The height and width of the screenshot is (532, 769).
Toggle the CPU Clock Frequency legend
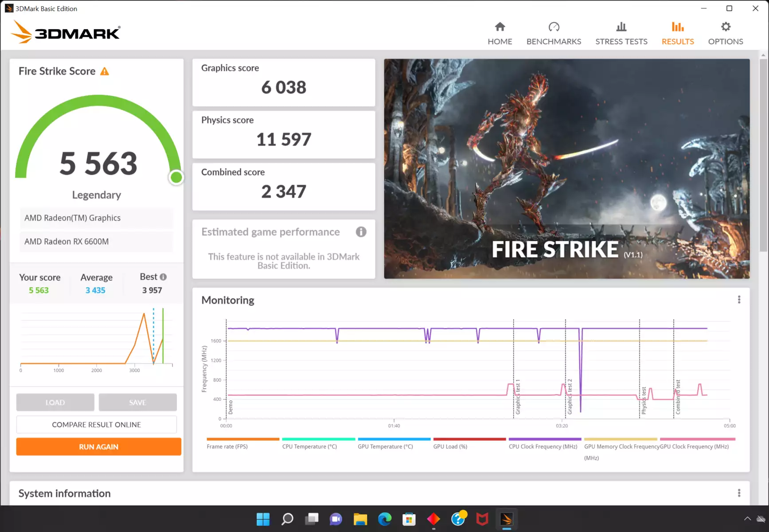543,446
